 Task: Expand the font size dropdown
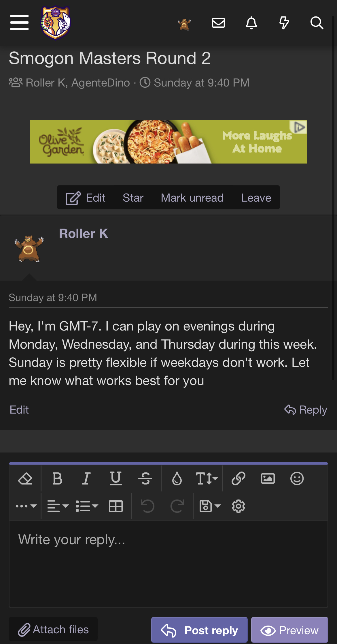click(207, 479)
